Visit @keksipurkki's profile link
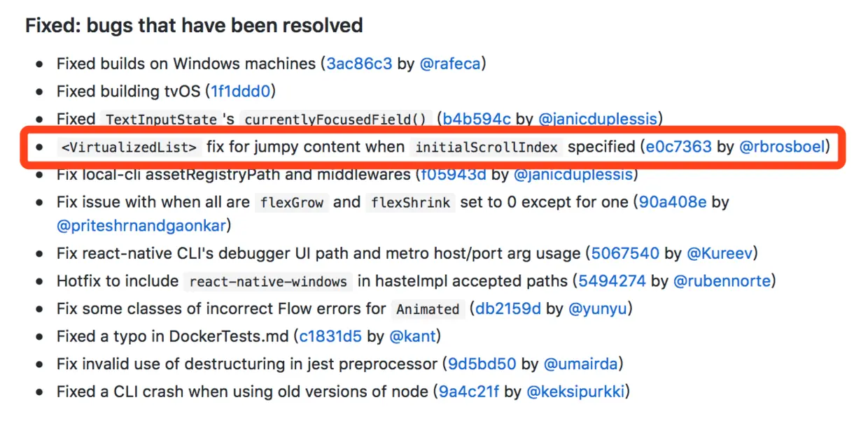 click(575, 392)
